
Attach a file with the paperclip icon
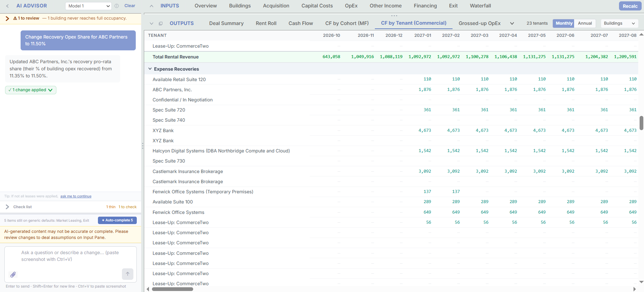[13, 274]
